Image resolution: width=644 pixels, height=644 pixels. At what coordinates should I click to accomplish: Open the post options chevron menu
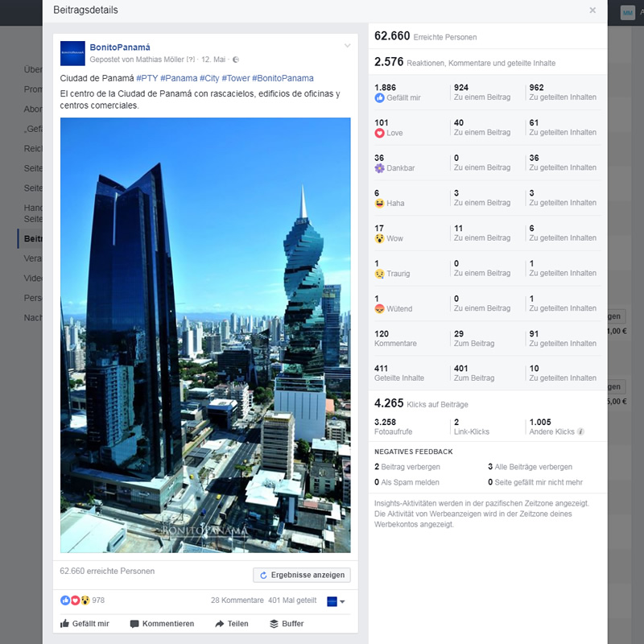[347, 46]
